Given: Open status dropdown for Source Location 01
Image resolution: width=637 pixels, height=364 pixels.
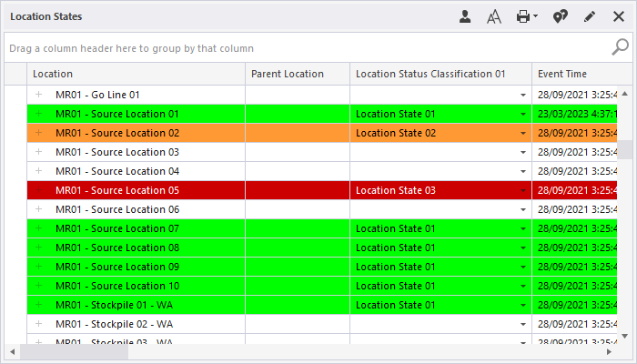Looking at the screenshot, I should [523, 115].
